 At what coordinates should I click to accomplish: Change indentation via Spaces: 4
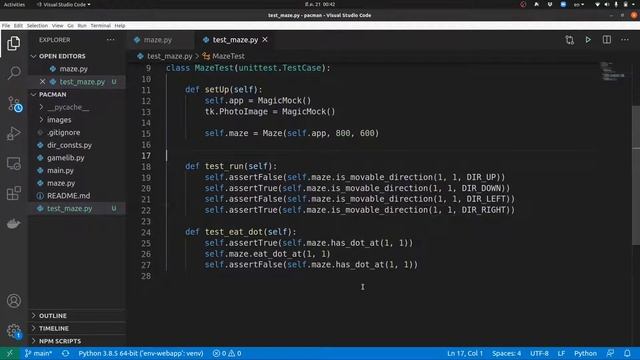[507, 353]
